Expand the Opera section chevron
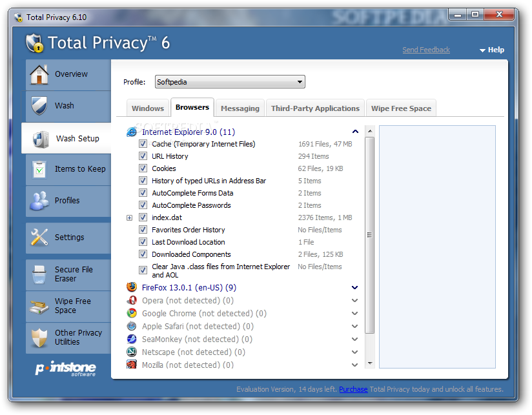The image size is (532, 415). point(355,300)
